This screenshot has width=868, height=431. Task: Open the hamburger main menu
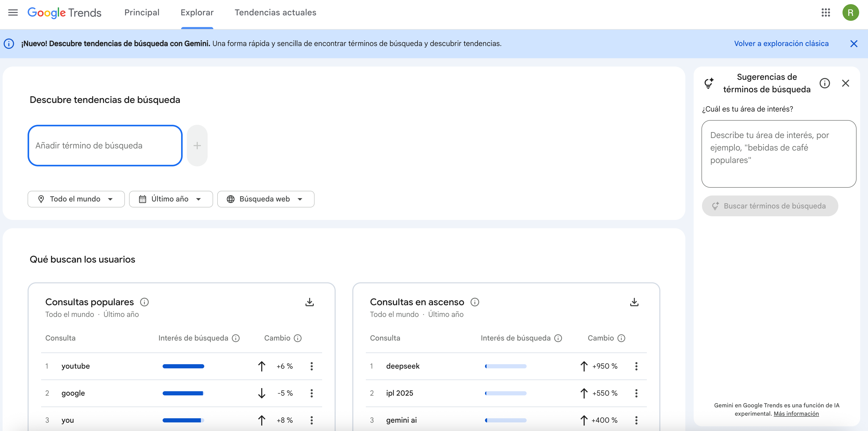pos(13,12)
